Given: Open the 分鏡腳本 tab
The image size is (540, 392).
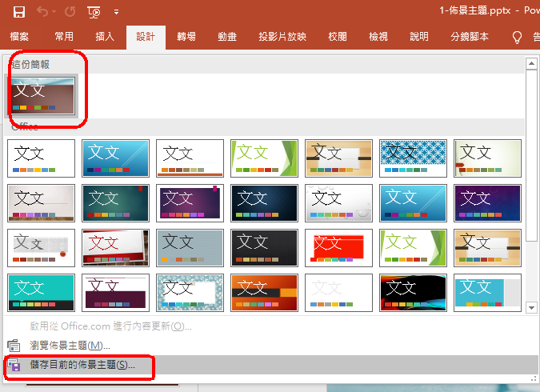Looking at the screenshot, I should coord(470,37).
